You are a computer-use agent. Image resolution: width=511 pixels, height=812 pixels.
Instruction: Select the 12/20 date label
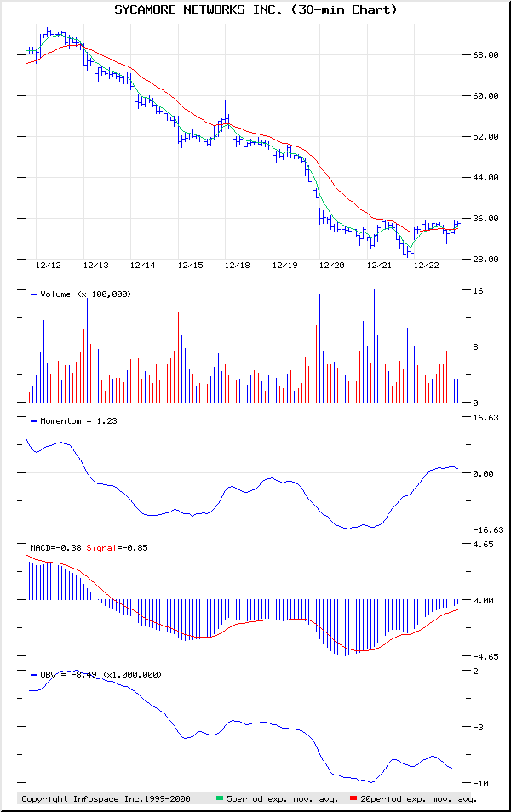(x=331, y=266)
